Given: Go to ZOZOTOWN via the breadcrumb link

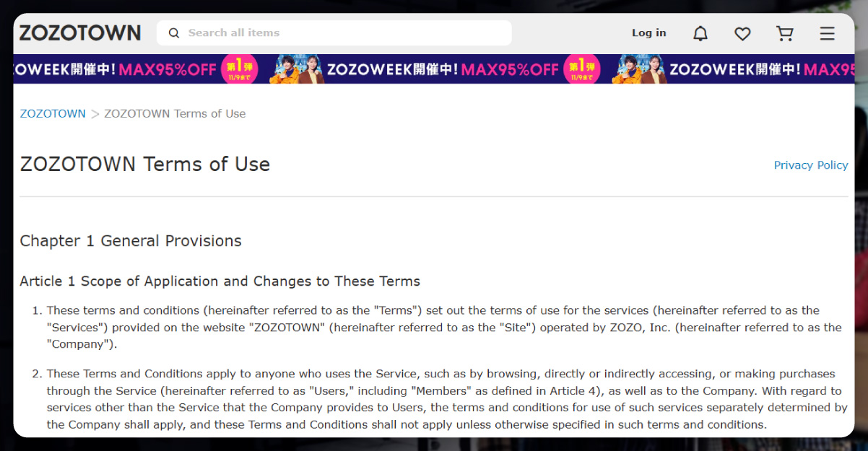Looking at the screenshot, I should point(53,114).
